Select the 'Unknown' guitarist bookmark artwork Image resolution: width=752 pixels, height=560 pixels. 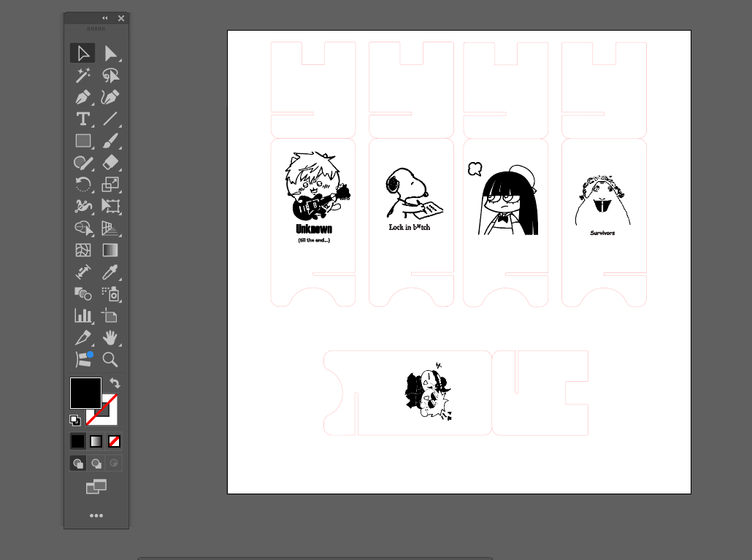click(312, 196)
